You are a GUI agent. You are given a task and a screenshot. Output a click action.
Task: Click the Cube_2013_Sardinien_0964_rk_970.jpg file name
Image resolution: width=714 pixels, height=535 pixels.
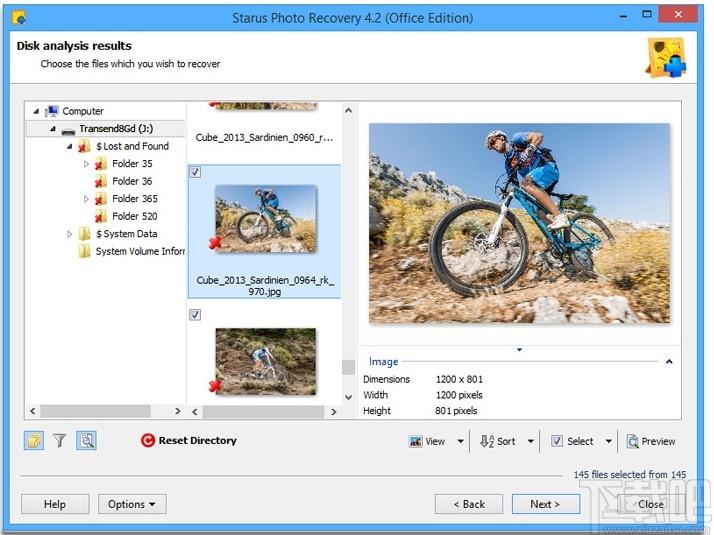[265, 286]
